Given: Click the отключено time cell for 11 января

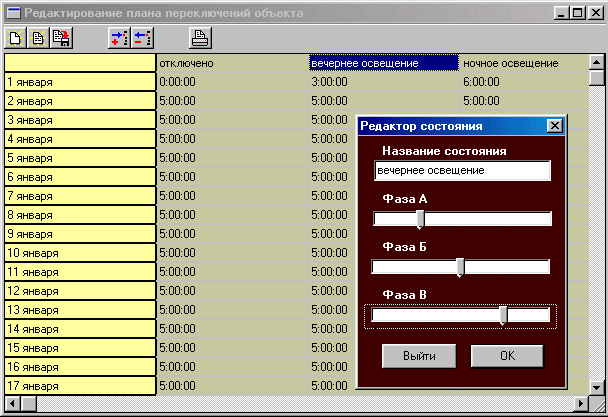Looking at the screenshot, I should click(x=232, y=272).
